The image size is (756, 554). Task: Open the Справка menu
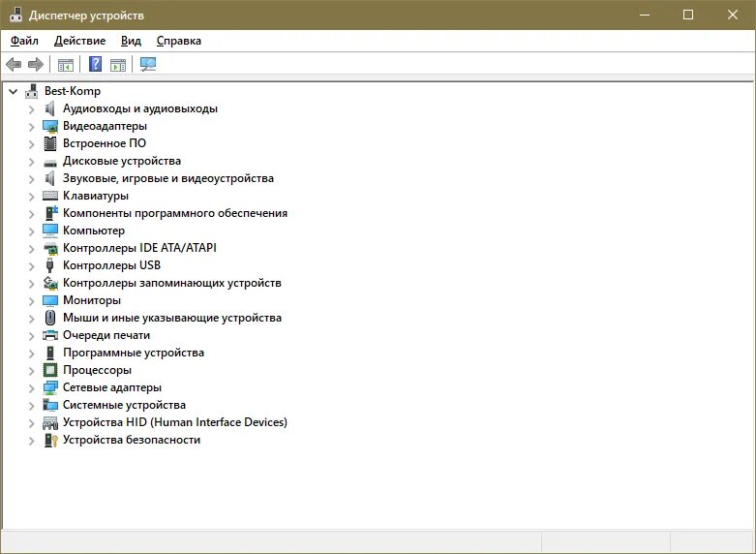[179, 41]
